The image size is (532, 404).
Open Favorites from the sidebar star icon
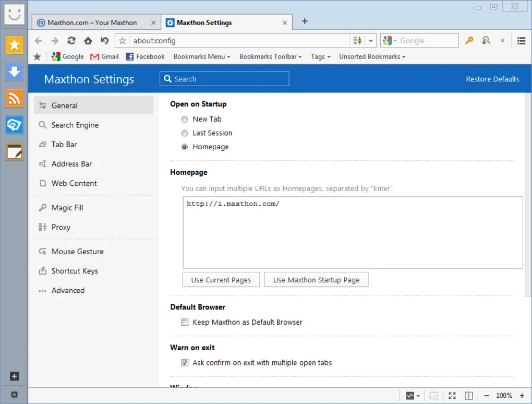click(14, 45)
